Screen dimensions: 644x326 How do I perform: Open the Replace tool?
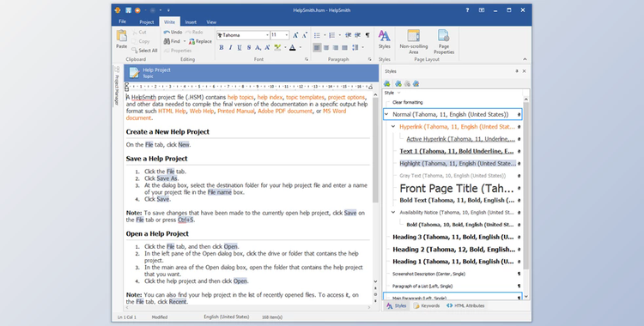coord(200,41)
